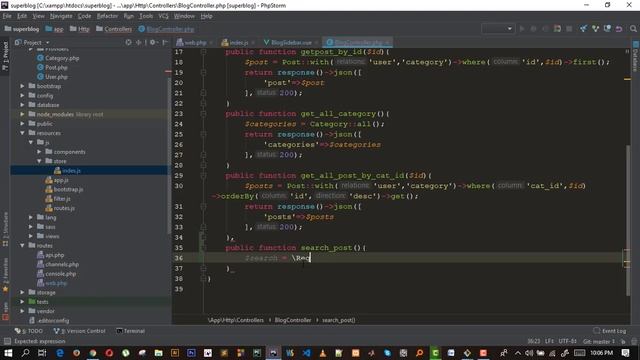
Task: Click the Http breadcrumb folder
Action: pos(80,29)
